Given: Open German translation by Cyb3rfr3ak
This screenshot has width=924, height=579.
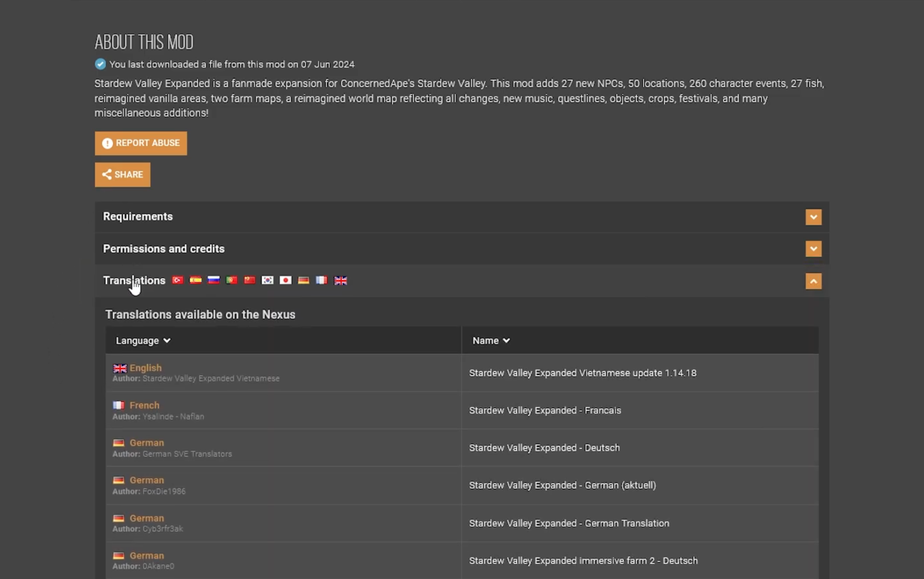Looking at the screenshot, I should 147,518.
